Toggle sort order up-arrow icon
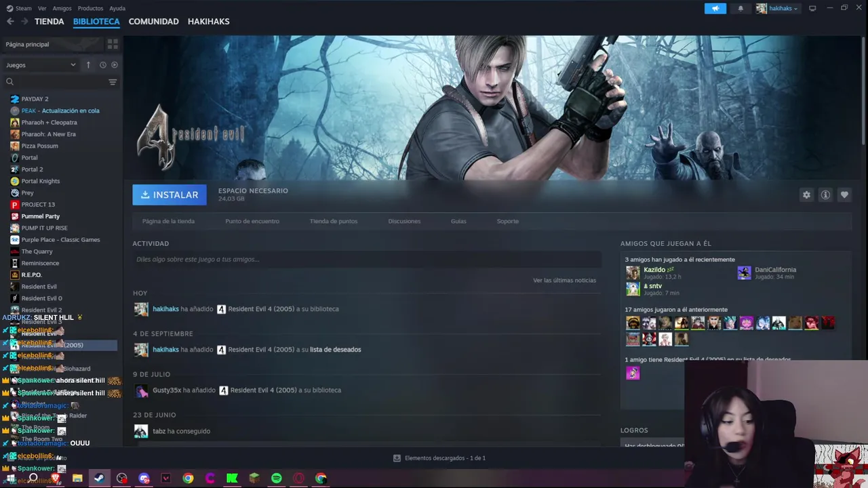This screenshot has width=868, height=488. click(x=88, y=65)
